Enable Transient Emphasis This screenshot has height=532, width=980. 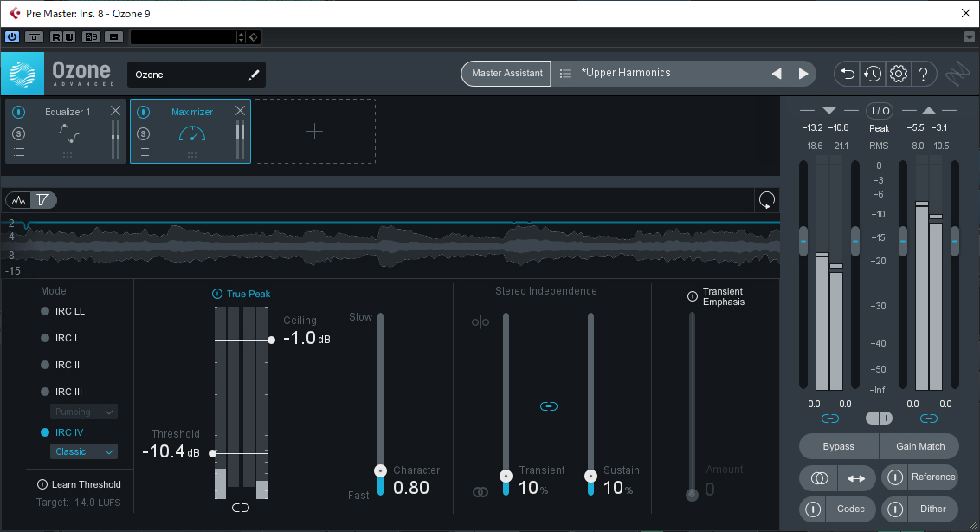coord(693,296)
